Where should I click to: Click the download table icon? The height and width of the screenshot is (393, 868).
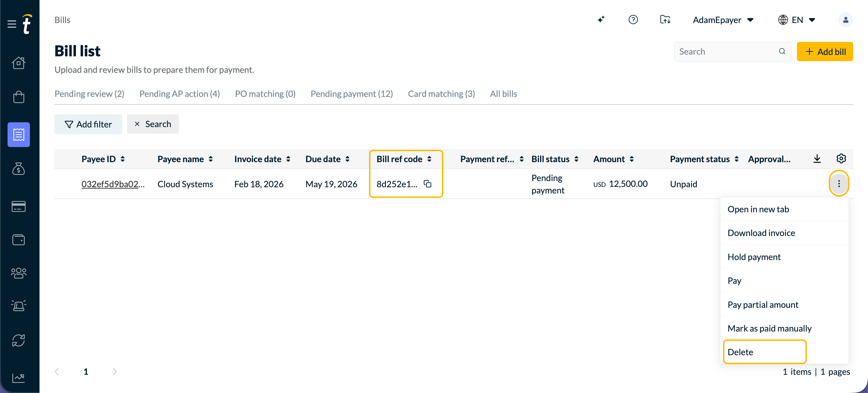click(817, 159)
